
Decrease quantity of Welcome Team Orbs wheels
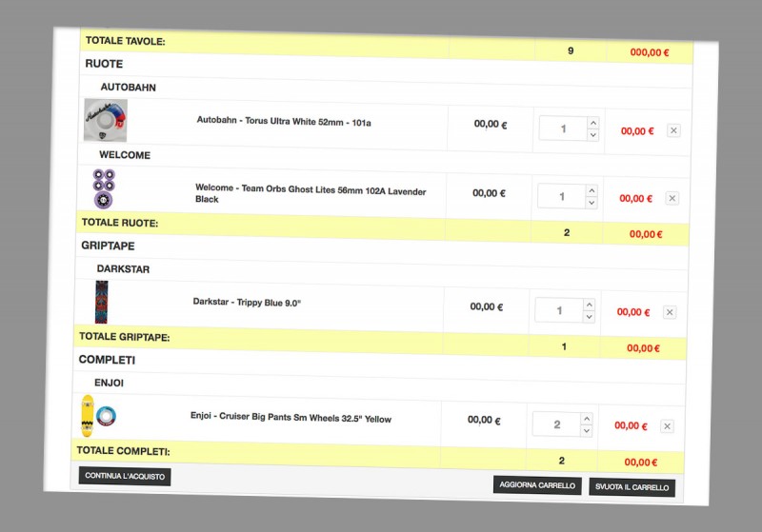tap(592, 203)
